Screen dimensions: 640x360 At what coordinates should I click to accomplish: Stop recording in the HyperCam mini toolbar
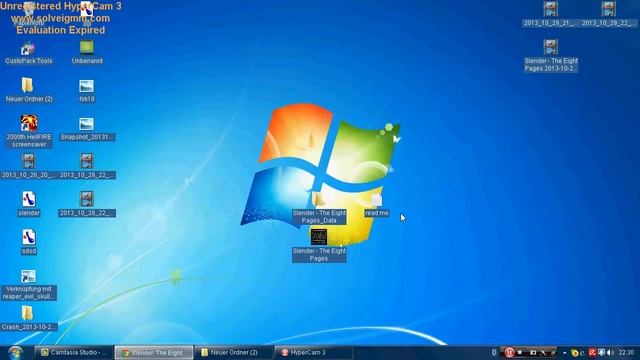click(520, 352)
